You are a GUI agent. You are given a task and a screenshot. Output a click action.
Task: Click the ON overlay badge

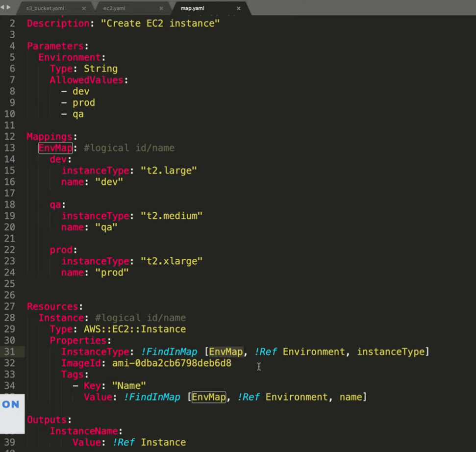(x=11, y=404)
